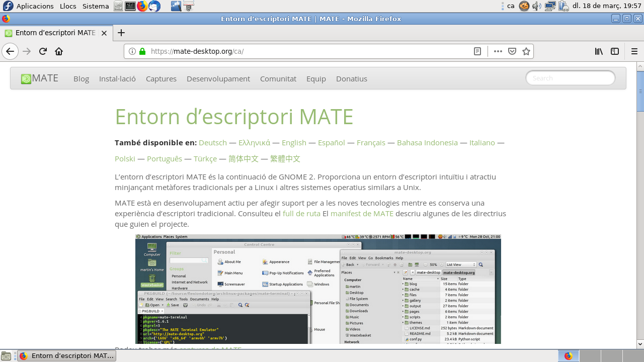Toggle reader view icon in address bar
644x362 pixels.
(x=477, y=51)
